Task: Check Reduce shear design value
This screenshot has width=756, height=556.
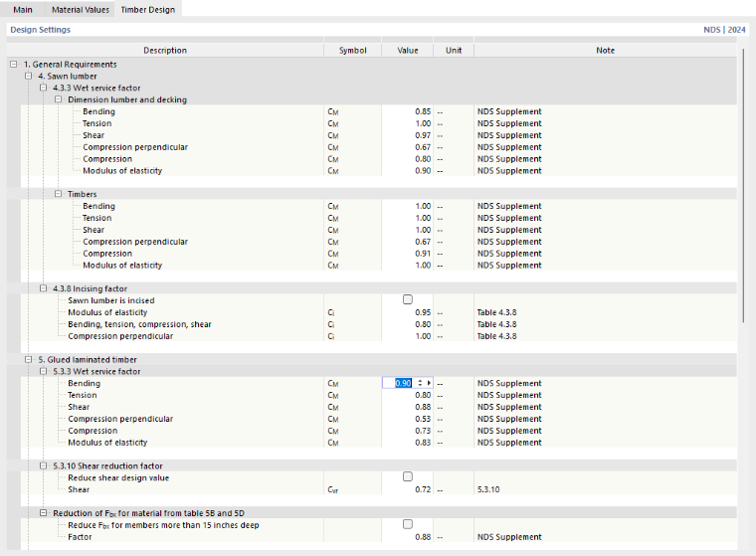Action: click(408, 476)
